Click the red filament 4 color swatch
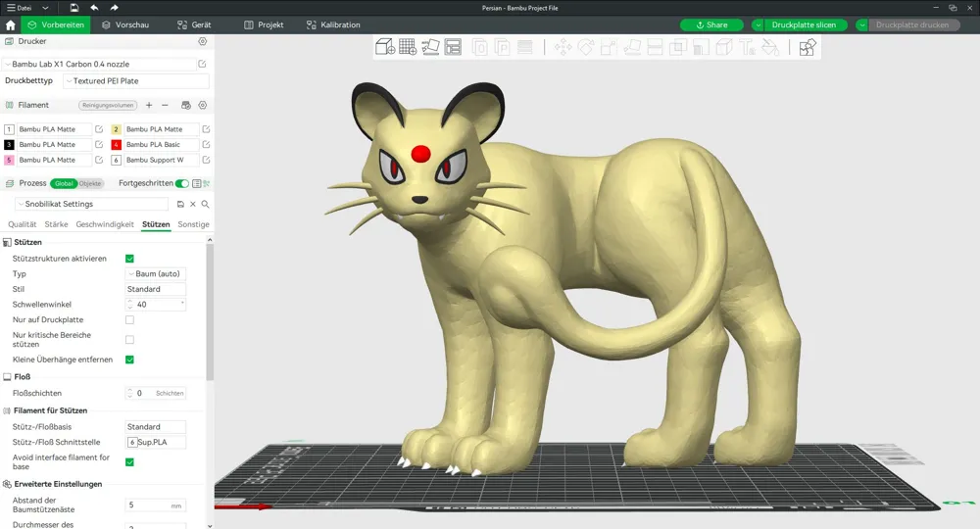Image resolution: width=980 pixels, height=529 pixels. 117,144
